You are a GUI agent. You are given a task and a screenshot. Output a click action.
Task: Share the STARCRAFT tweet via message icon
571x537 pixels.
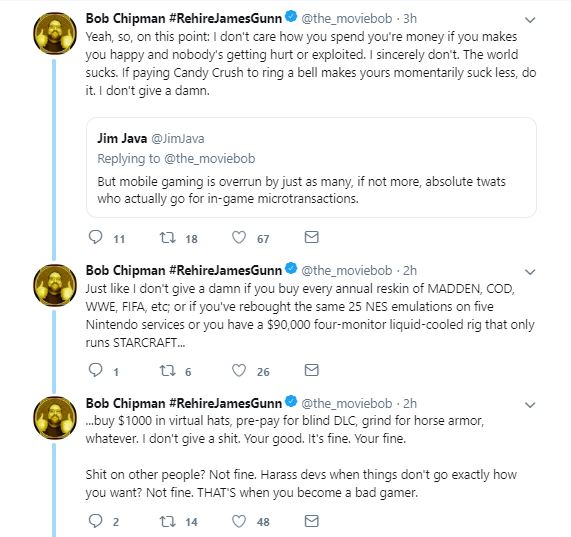(311, 370)
